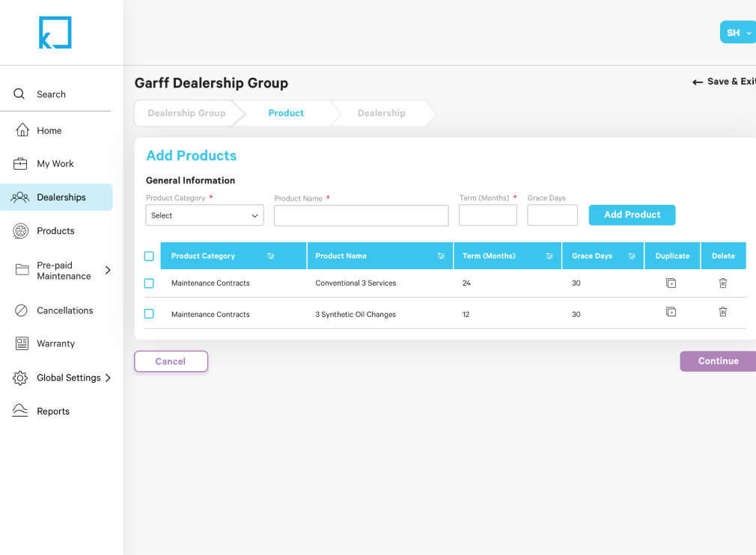This screenshot has height=555, width=756.
Task: Open the Product Category Select dropdown
Action: (x=204, y=215)
